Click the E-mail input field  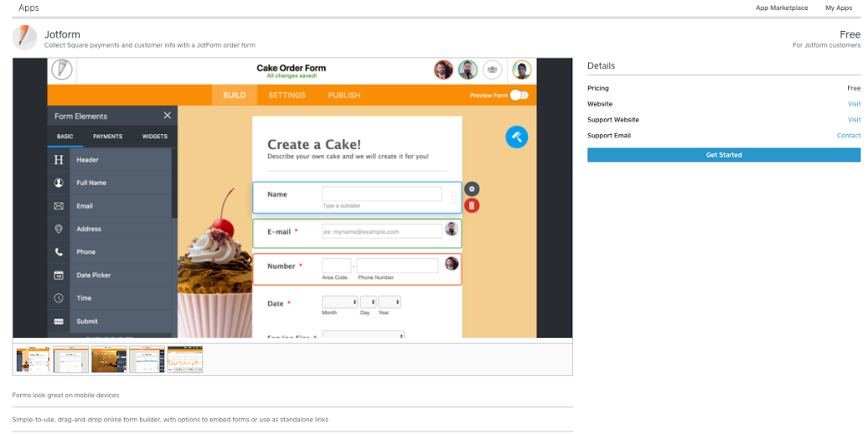[x=382, y=232]
